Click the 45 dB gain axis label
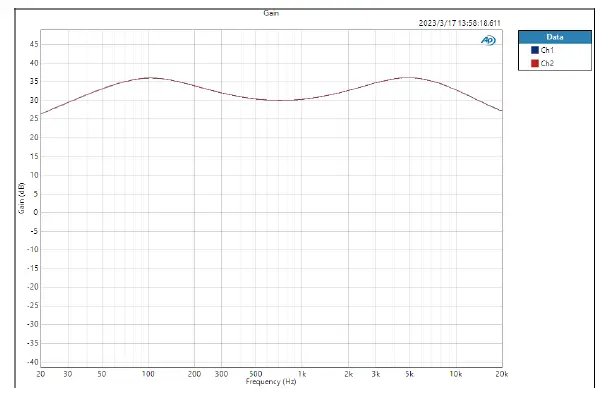This screenshot has height=398, width=609. tap(34, 44)
